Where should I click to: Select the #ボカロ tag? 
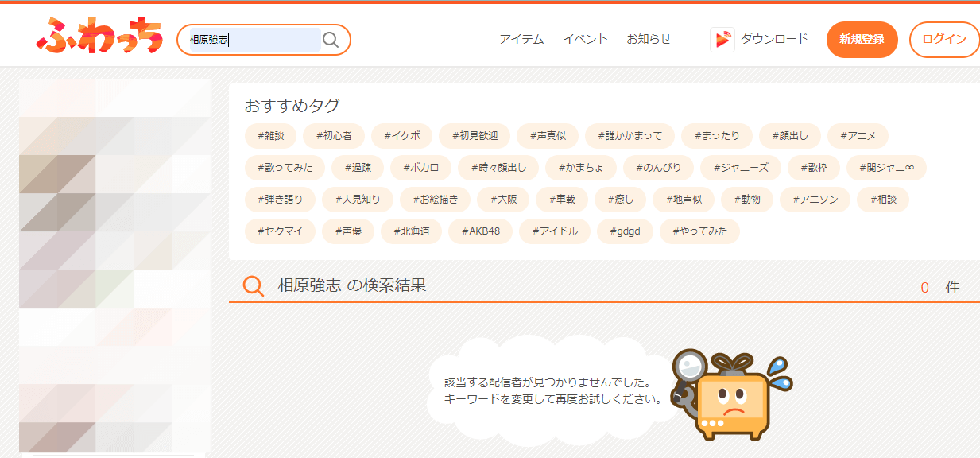(420, 168)
